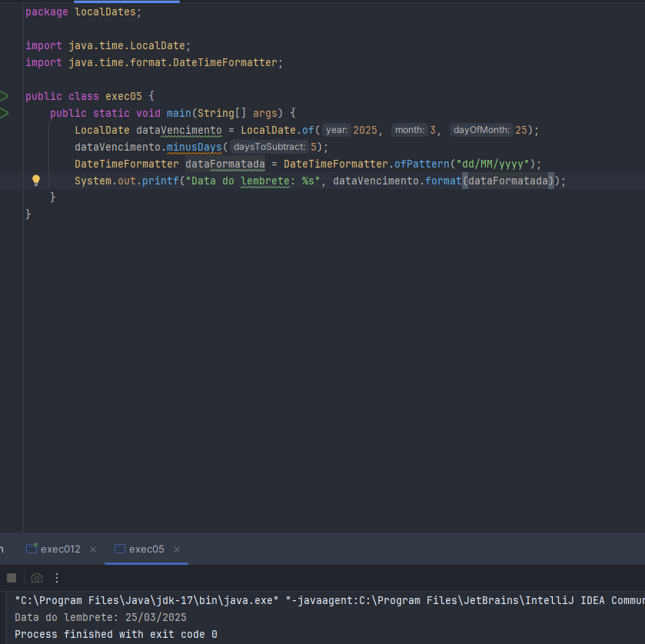Click the camera thread dump icon
The image size is (645, 644).
[x=37, y=578]
